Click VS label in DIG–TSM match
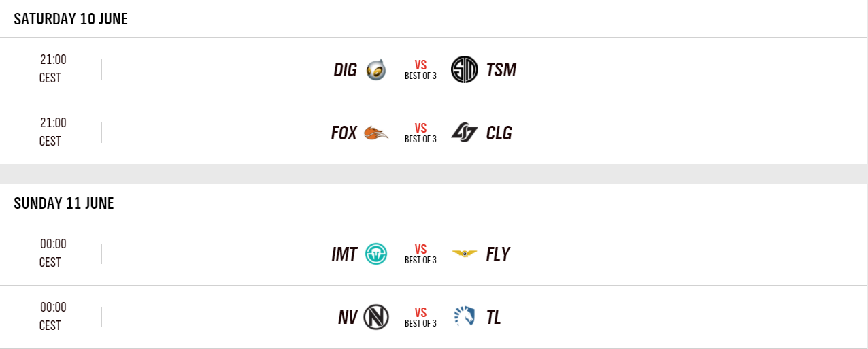 (420, 65)
